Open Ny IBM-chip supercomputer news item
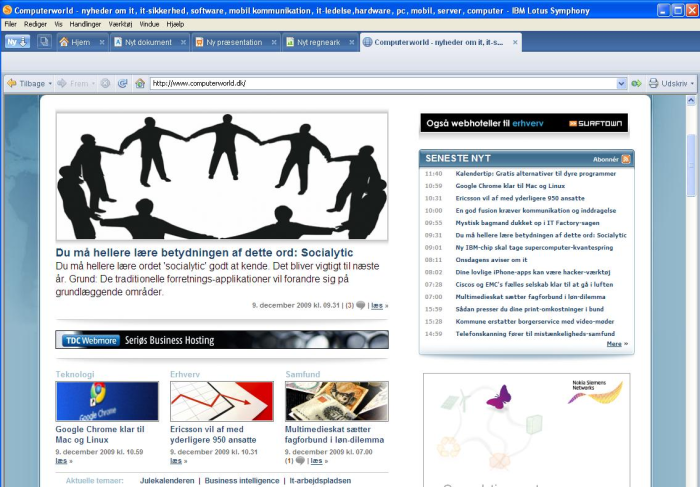Image resolution: width=700 pixels, height=487 pixels. tap(534, 247)
